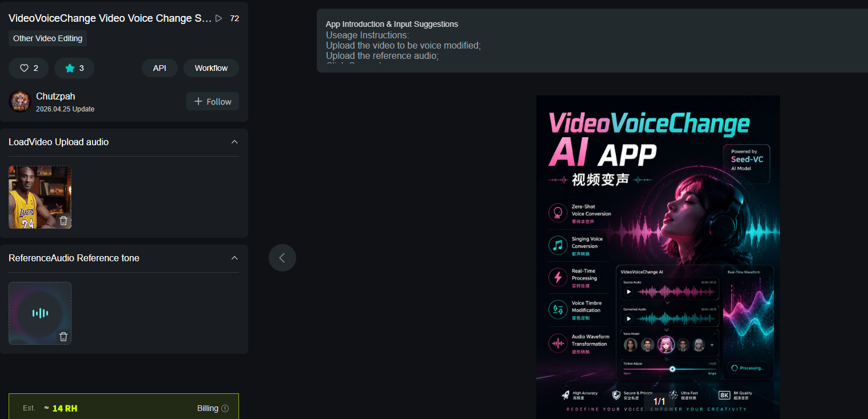
Task: Remove the reference audio using its trash icon
Action: point(63,337)
